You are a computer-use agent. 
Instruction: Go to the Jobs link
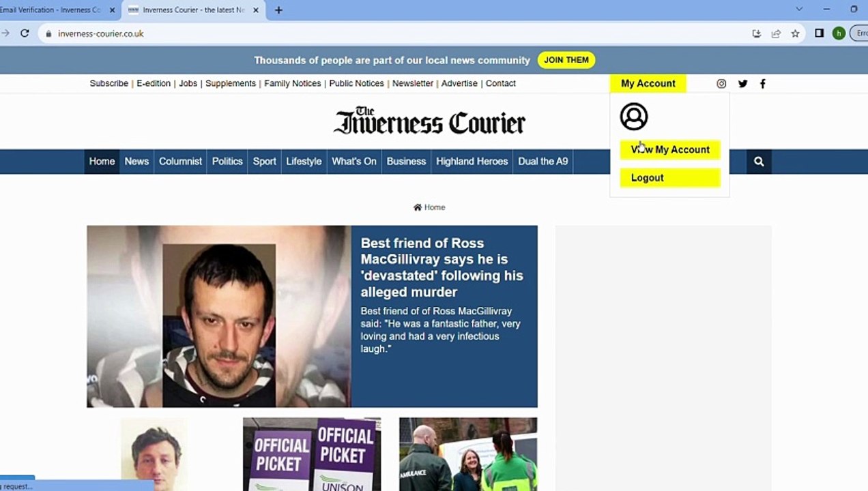click(188, 83)
